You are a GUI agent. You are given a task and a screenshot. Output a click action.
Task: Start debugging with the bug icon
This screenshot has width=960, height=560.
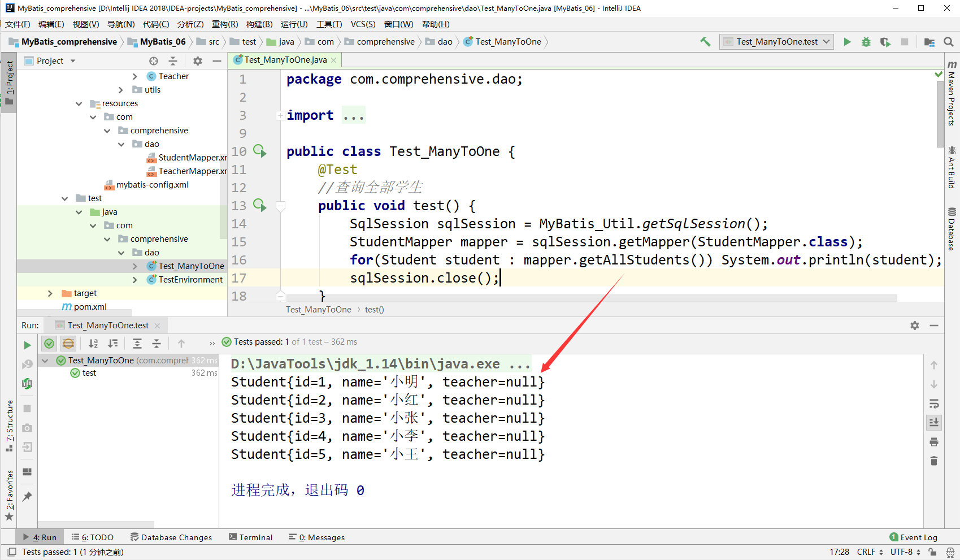866,42
